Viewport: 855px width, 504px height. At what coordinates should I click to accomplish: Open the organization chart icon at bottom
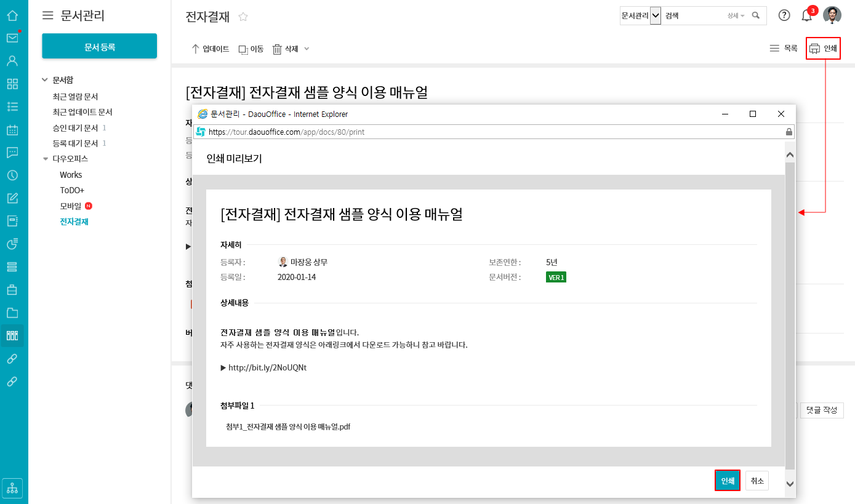click(x=12, y=488)
